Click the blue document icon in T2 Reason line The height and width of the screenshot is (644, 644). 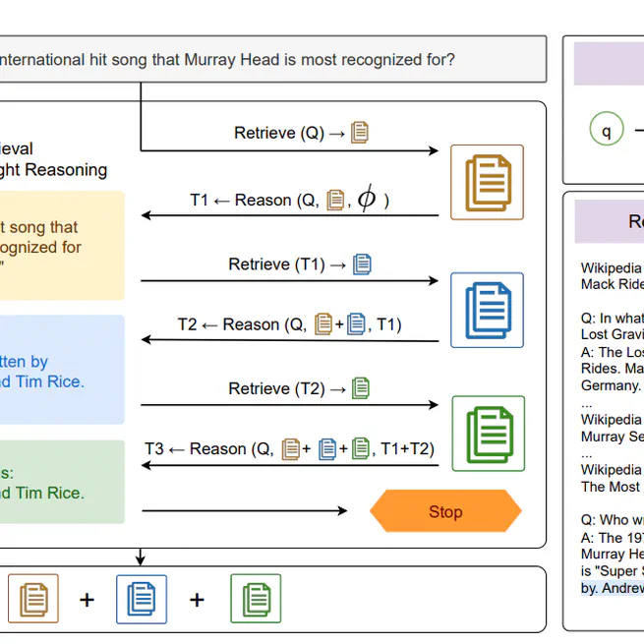[x=356, y=324]
